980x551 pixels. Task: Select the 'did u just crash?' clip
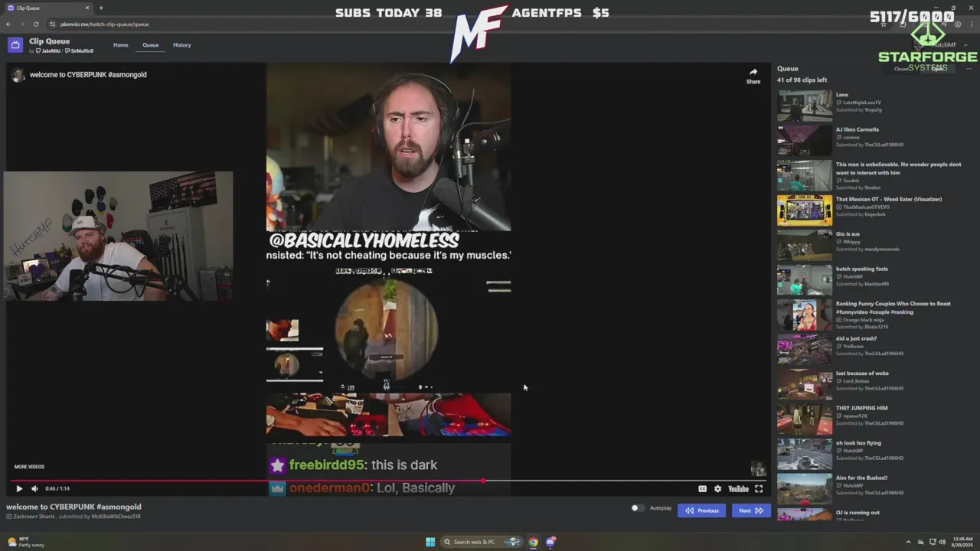856,338
